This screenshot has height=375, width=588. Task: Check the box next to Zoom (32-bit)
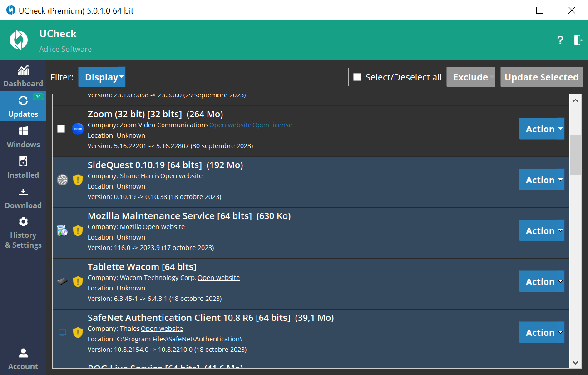(61, 129)
